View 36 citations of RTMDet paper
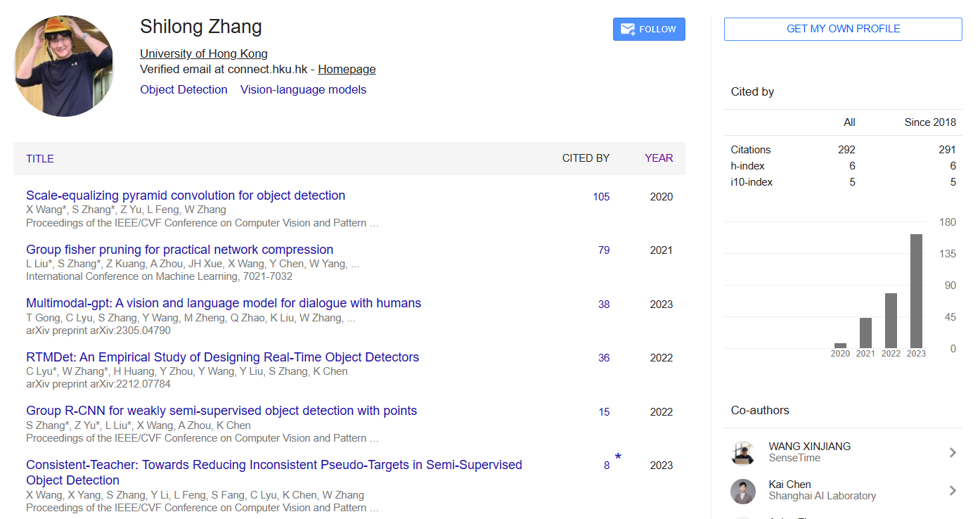The image size is (980, 519). click(x=604, y=358)
